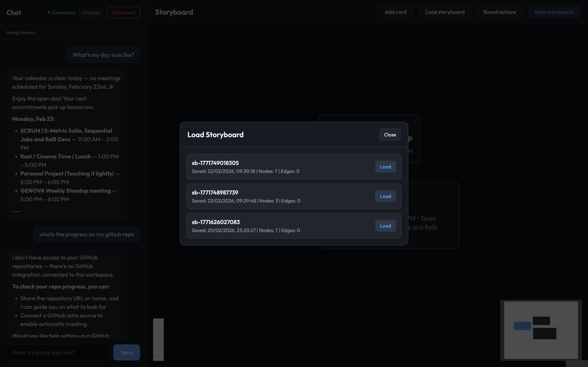The width and height of the screenshot is (588, 367).
Task: Click the fit view icon
Action: [158, 345]
